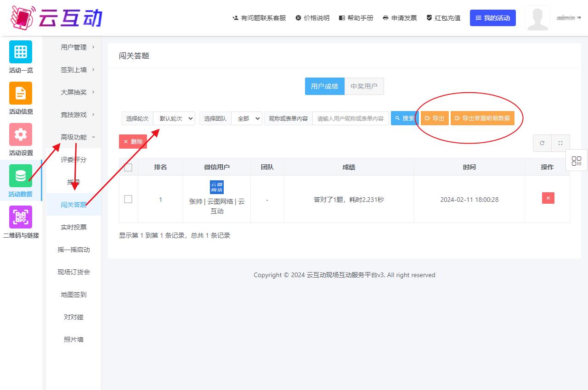Click the blue 我的活动 button
Image resolution: width=588 pixels, height=390 pixels.
pyautogui.click(x=492, y=18)
